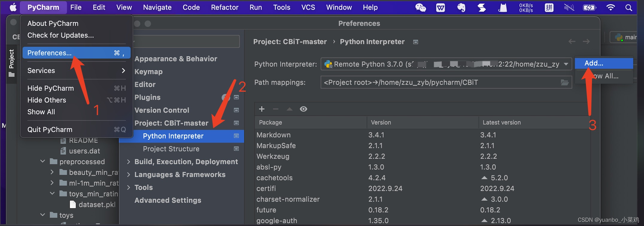Select Show All in PyCharm menu
This screenshot has height=226, width=644.
click(x=76, y=112)
